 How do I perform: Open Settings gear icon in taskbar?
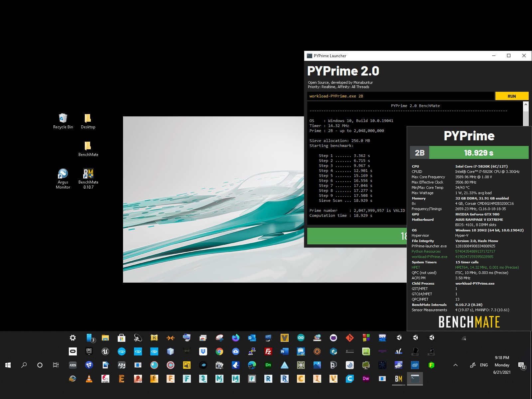[x=72, y=338]
